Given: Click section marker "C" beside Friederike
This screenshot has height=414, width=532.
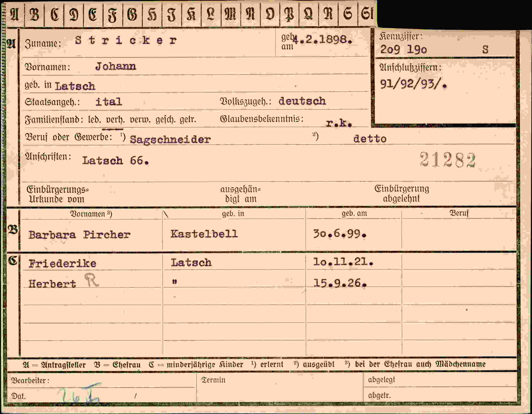Looking at the screenshot, I should pyautogui.click(x=13, y=260).
